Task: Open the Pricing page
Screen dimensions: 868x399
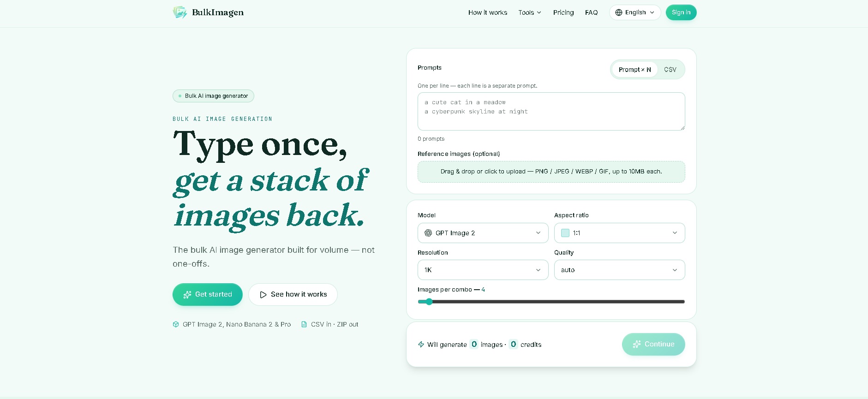Action: 563,12
